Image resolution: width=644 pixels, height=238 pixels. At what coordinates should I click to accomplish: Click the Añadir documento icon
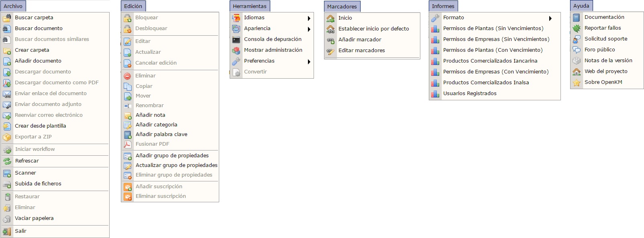(x=7, y=61)
